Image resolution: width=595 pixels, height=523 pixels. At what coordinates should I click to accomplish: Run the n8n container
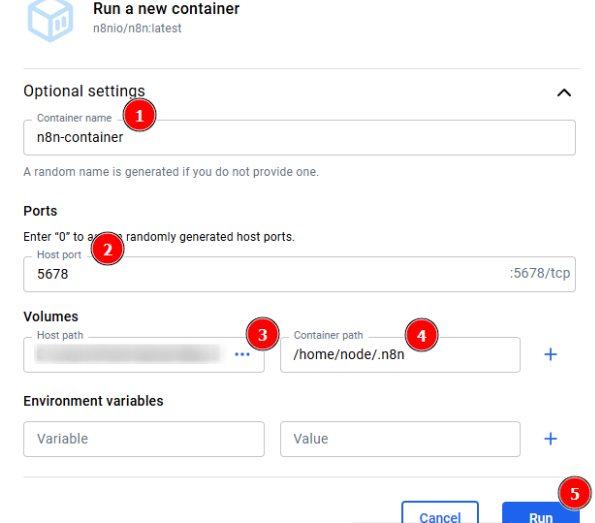click(x=541, y=514)
